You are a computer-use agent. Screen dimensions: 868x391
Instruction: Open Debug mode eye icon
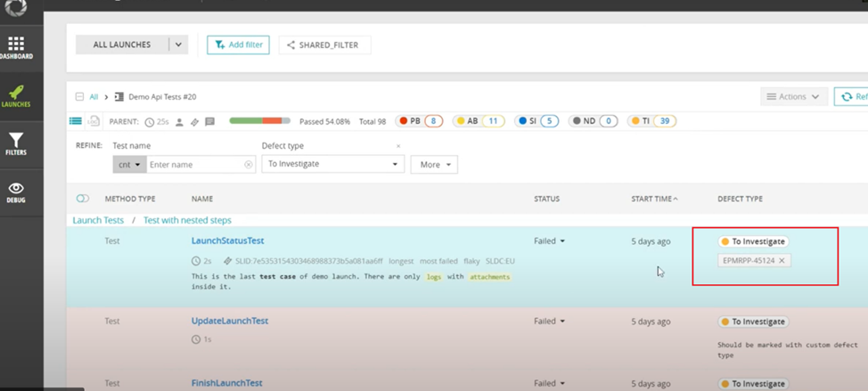[x=16, y=192]
